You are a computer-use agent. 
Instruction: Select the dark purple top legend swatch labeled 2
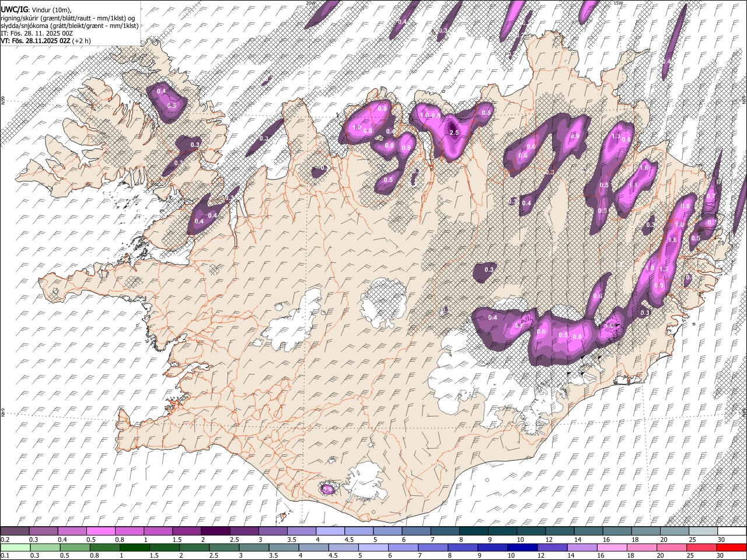coord(215,531)
